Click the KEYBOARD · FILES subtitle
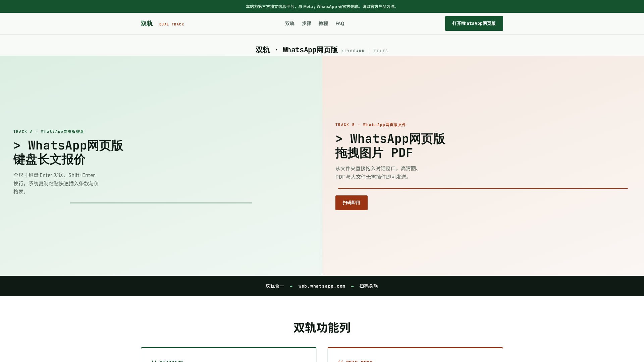This screenshot has width=644, height=362. coord(365,51)
